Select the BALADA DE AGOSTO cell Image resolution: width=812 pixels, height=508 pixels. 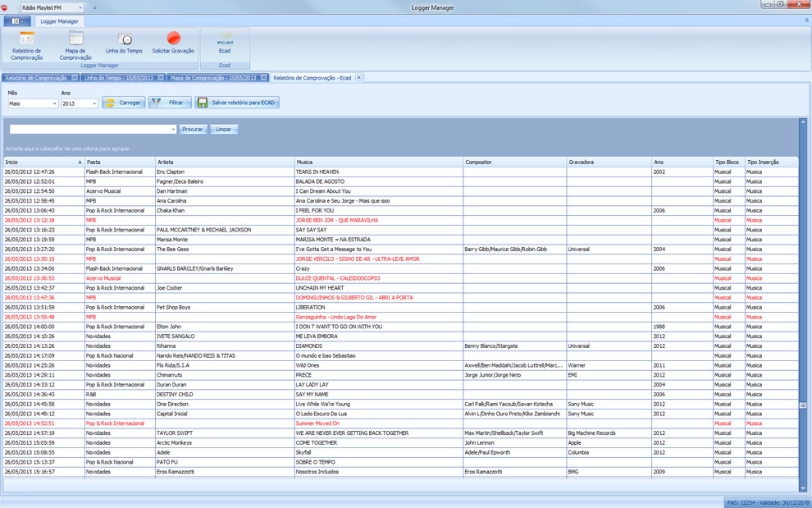pyautogui.click(x=379, y=181)
